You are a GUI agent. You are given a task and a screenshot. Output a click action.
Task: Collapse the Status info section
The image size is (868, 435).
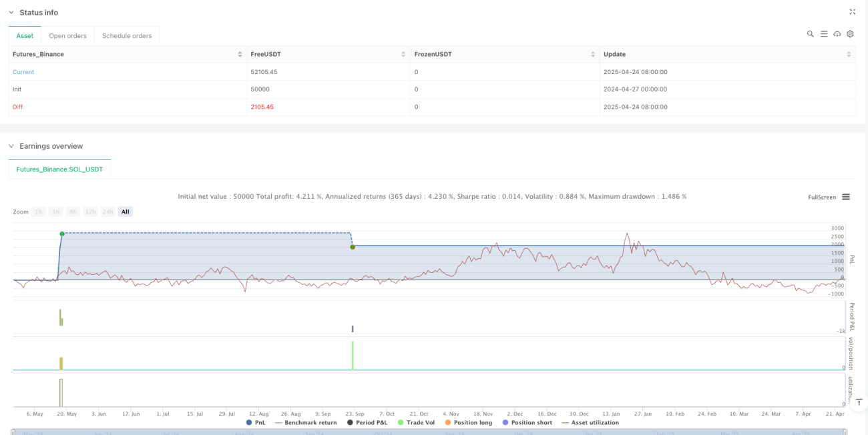(x=11, y=13)
